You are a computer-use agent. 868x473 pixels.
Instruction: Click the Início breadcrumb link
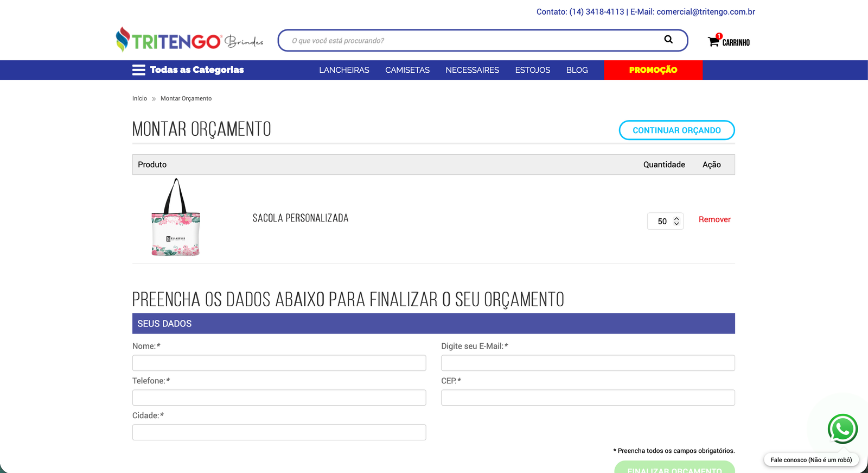click(139, 98)
